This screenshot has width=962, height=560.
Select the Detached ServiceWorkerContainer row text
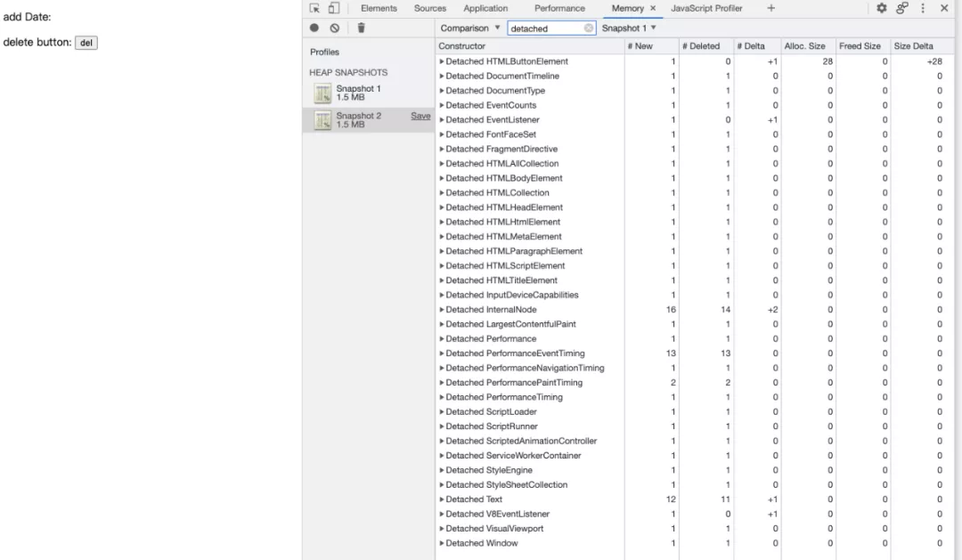click(x=513, y=456)
